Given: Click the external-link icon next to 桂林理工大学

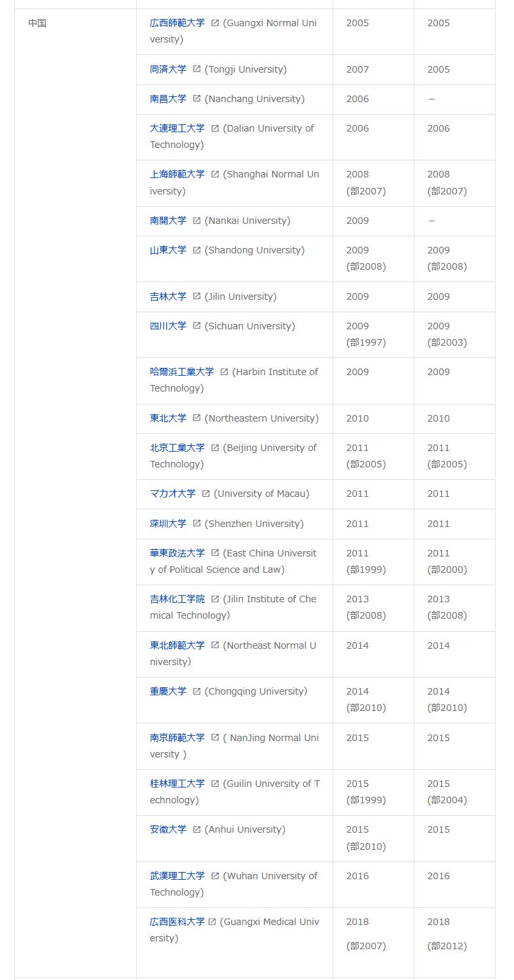Looking at the screenshot, I should coord(215,784).
